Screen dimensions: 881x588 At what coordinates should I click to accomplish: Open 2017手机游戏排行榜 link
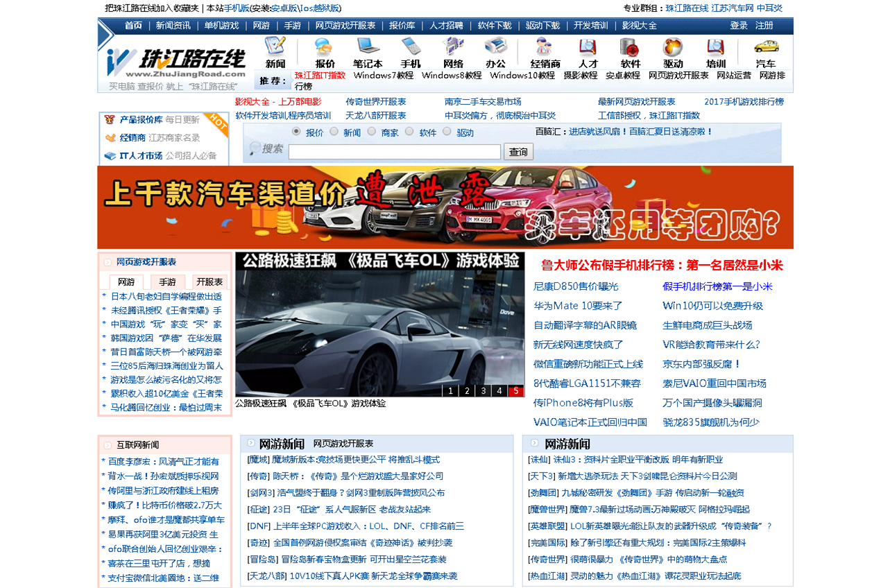[744, 102]
